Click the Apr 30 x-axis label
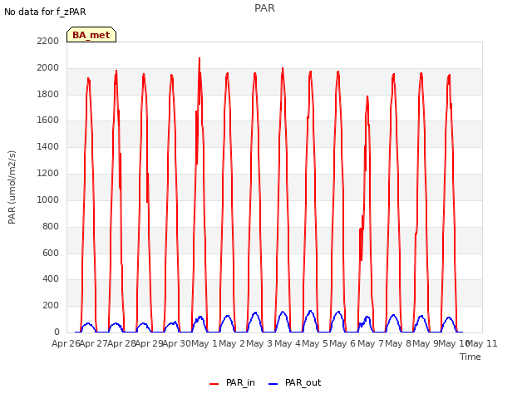Viewport: 532px width, 399px height. point(176,343)
